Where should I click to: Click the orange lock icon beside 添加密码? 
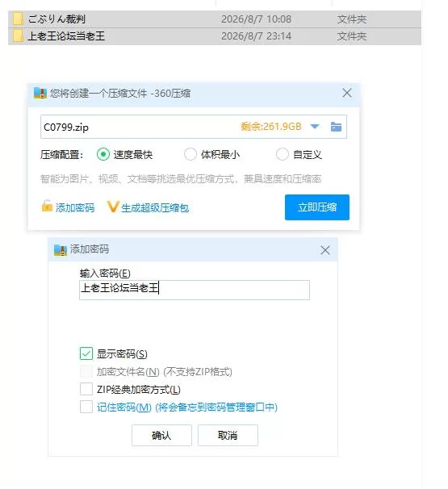tap(47, 207)
